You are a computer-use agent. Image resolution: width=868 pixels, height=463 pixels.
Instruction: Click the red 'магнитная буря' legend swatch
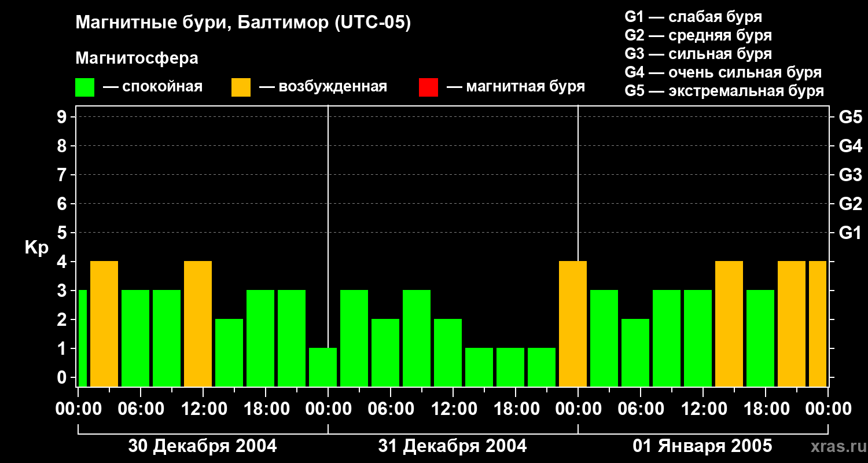coord(428,87)
